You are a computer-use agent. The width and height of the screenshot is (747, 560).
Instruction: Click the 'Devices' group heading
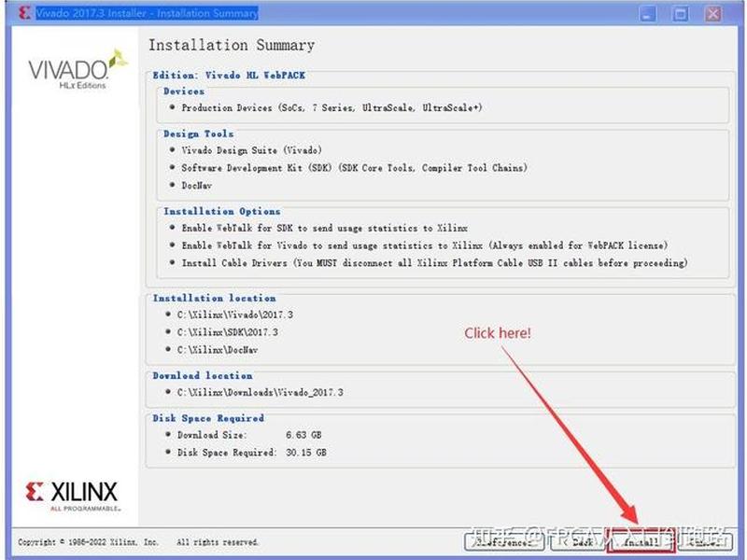(184, 91)
